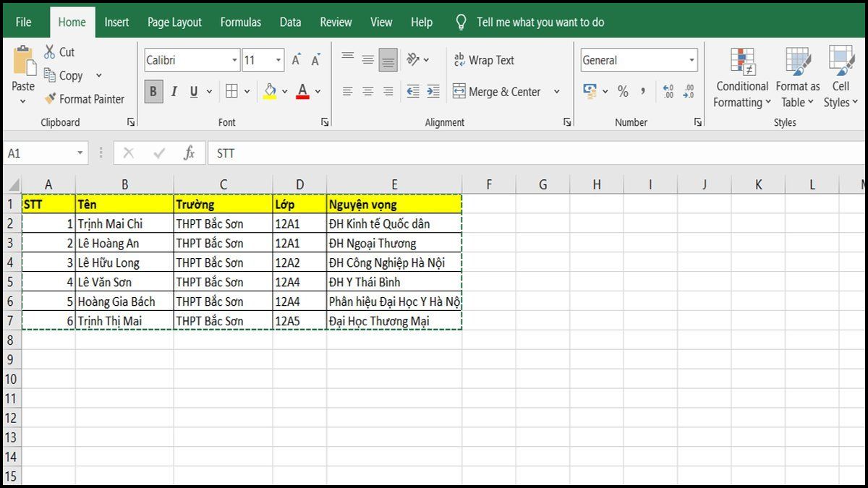Viewport: 868px width, 488px height.
Task: Increase the indent
Action: coord(433,92)
